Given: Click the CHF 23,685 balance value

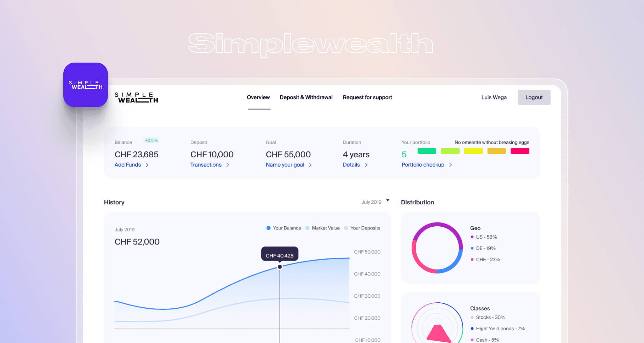Looking at the screenshot, I should (137, 155).
